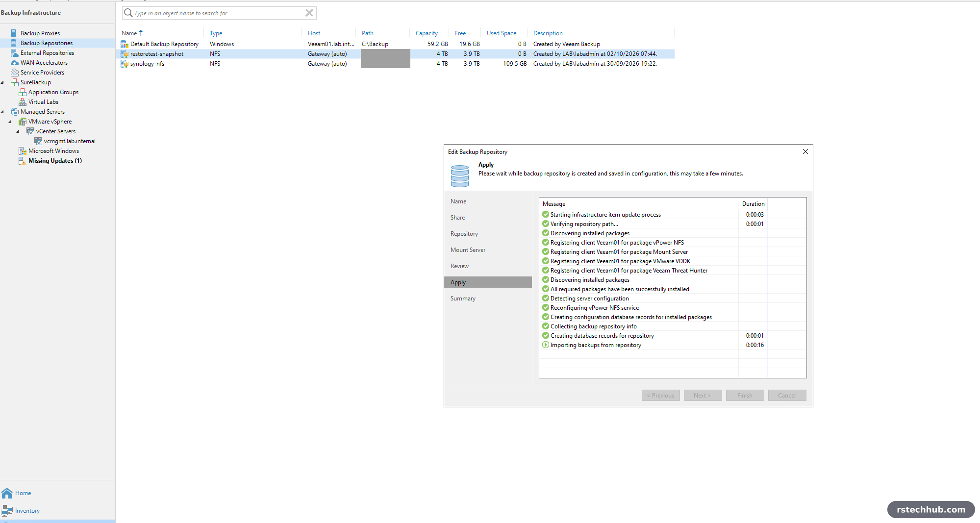
Task: Click the Message column header
Action: [639, 204]
